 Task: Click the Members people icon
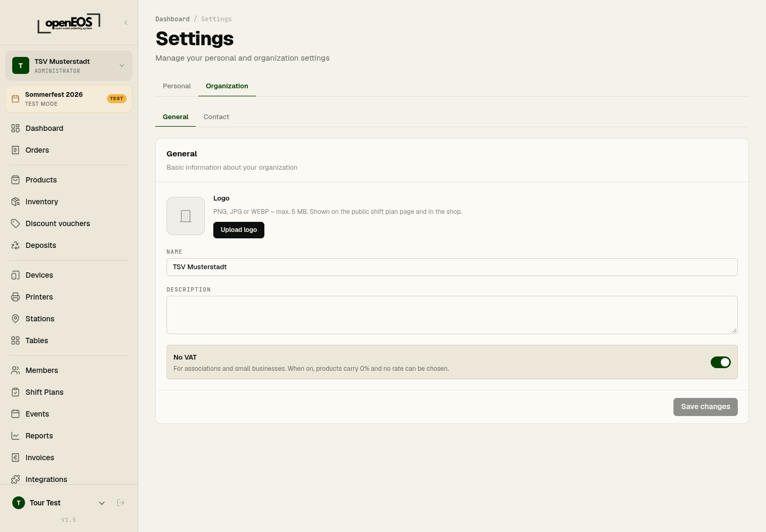[15, 370]
